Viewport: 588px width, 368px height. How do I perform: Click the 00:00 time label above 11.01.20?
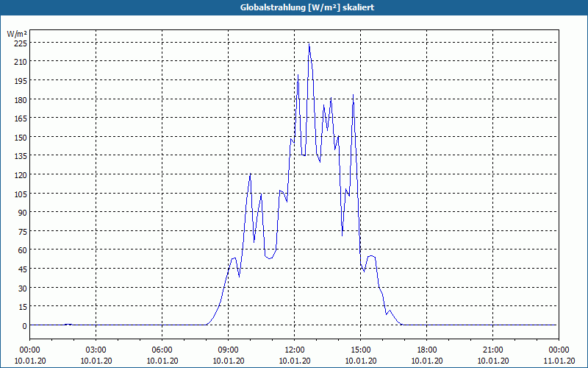[x=559, y=350]
